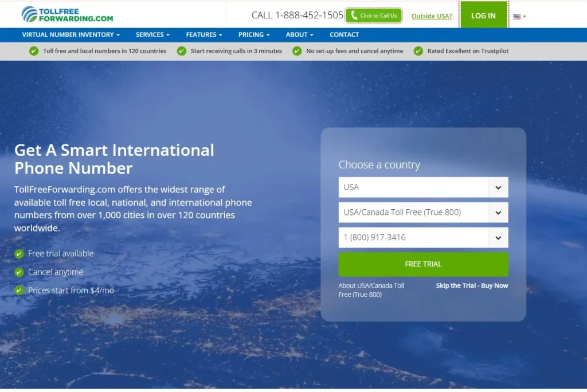Click checkmark beside Toll free and local numbers
The image size is (587, 392).
pyautogui.click(x=34, y=51)
